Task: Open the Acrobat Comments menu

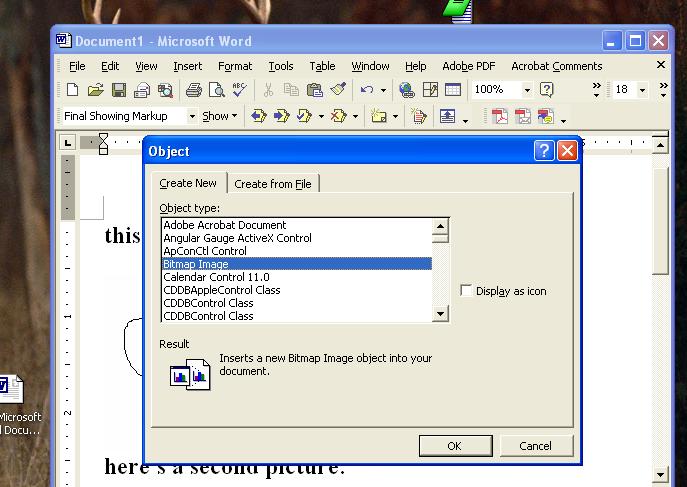Action: point(556,66)
